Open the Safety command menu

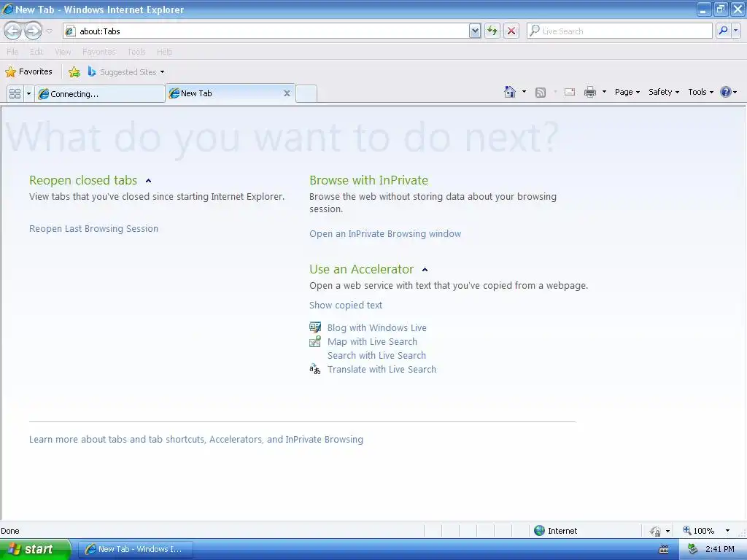(x=664, y=92)
